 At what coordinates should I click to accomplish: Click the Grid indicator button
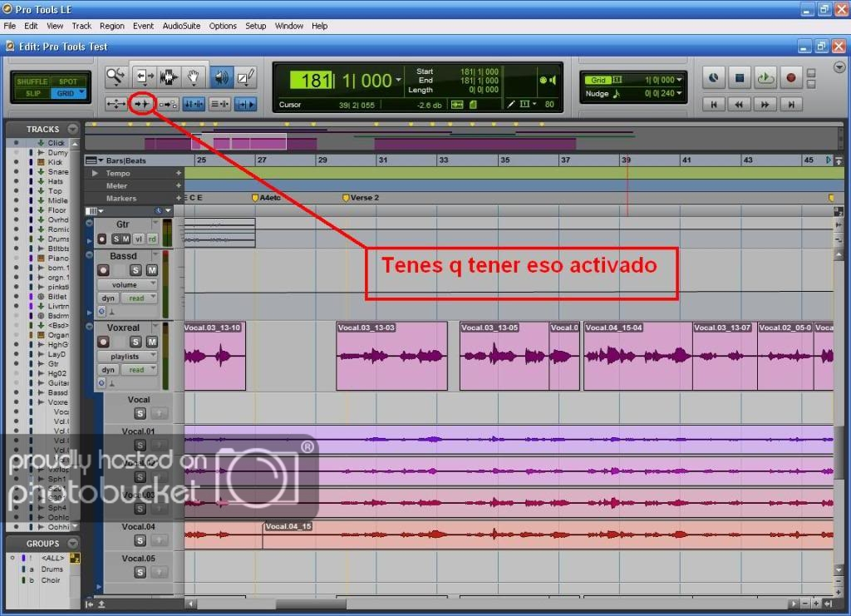598,80
